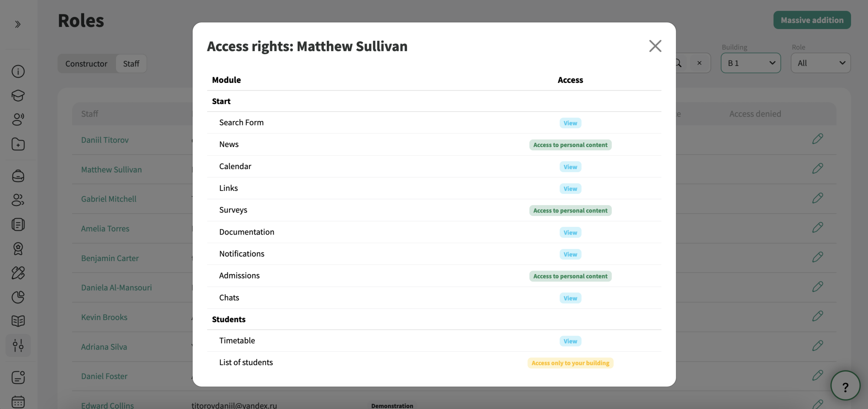Click the Massive addition button

[x=812, y=20]
